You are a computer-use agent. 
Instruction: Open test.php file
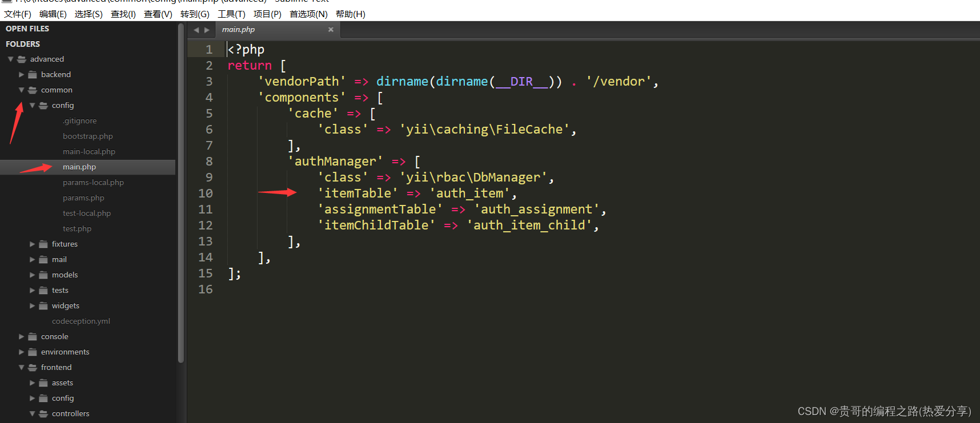click(77, 229)
